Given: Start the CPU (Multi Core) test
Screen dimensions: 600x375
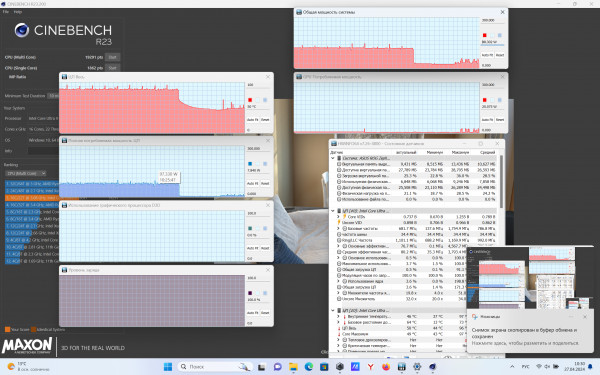Looking at the screenshot, I should pos(112,57).
